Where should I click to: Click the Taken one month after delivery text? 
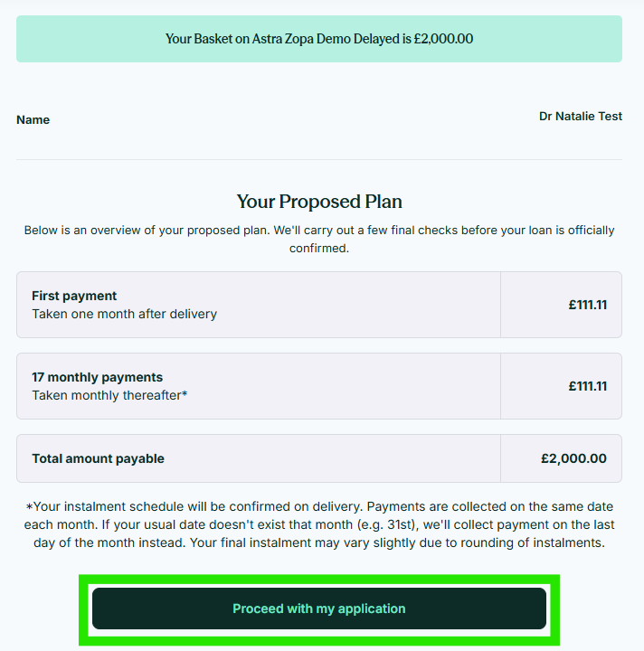[124, 314]
